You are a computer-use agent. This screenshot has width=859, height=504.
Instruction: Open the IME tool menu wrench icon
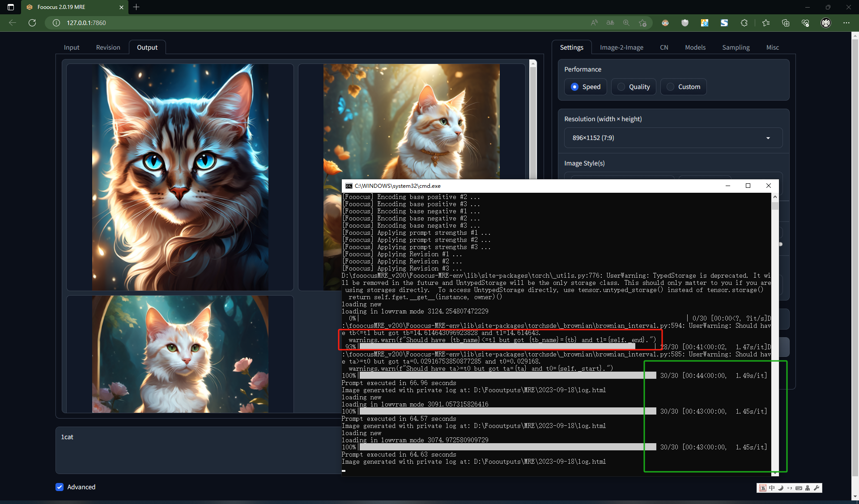(x=817, y=488)
